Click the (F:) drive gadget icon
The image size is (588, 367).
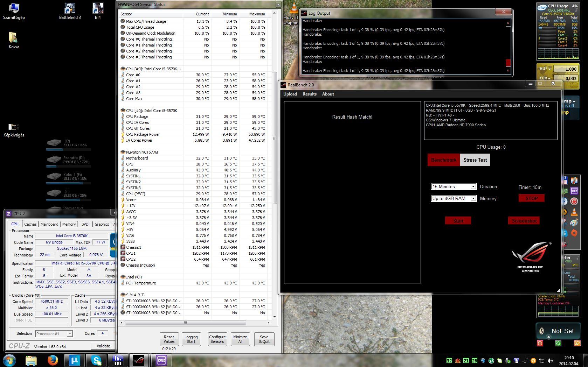54,193
